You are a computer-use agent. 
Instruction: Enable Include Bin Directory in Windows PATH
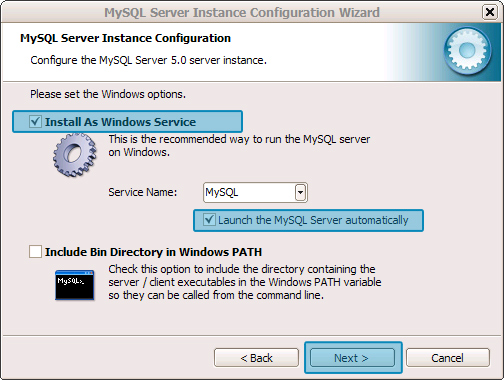(x=35, y=252)
